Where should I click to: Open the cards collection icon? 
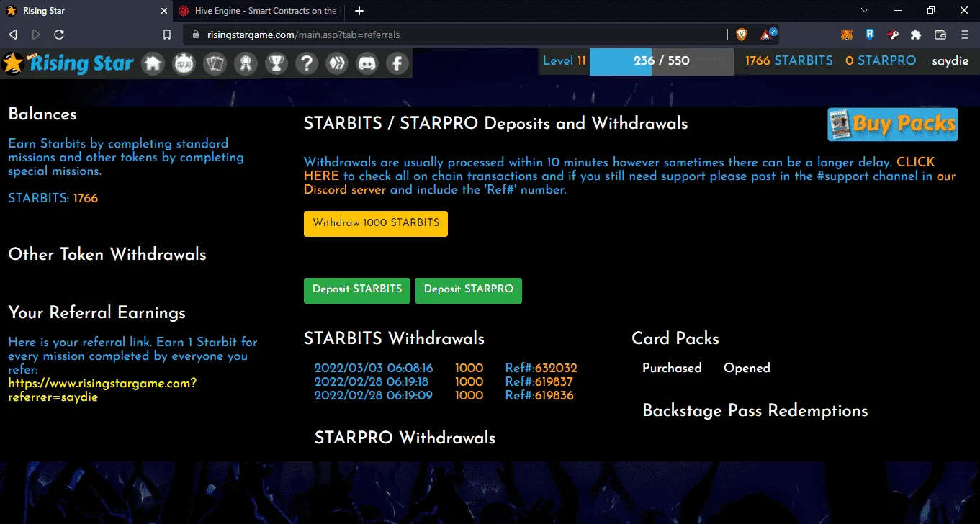pyautogui.click(x=215, y=63)
